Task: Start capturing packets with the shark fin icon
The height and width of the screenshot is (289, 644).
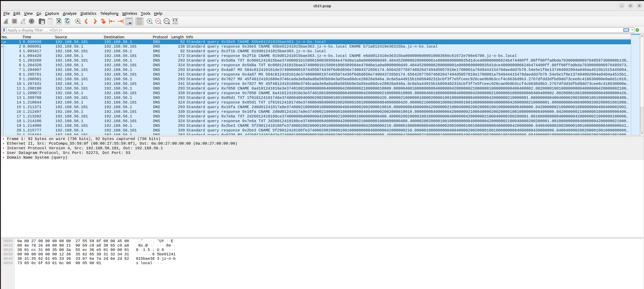Action: pyautogui.click(x=6, y=21)
